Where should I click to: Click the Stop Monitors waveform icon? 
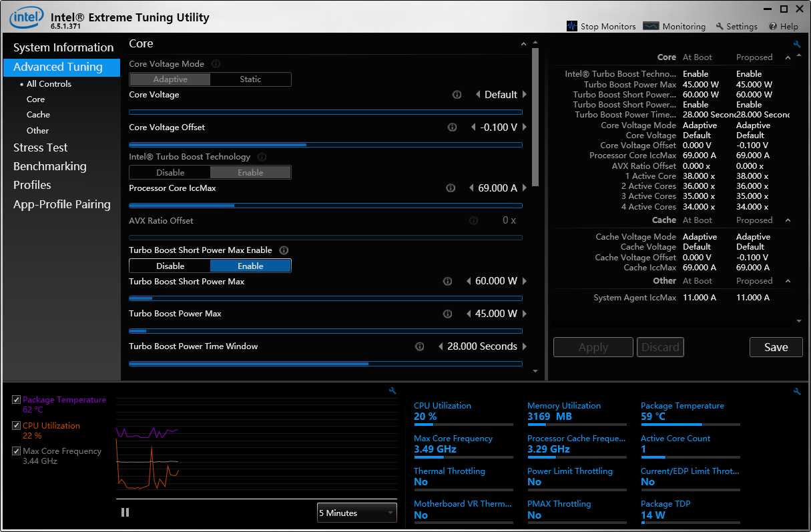(x=572, y=26)
